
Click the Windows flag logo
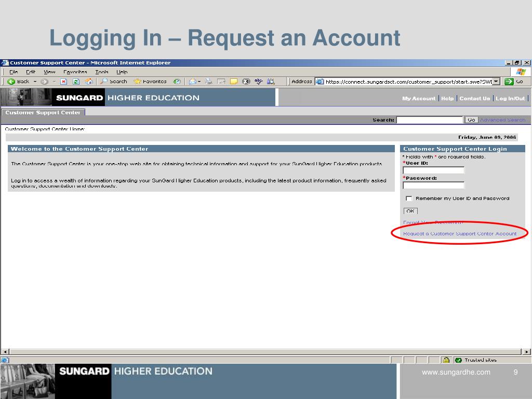[521, 72]
